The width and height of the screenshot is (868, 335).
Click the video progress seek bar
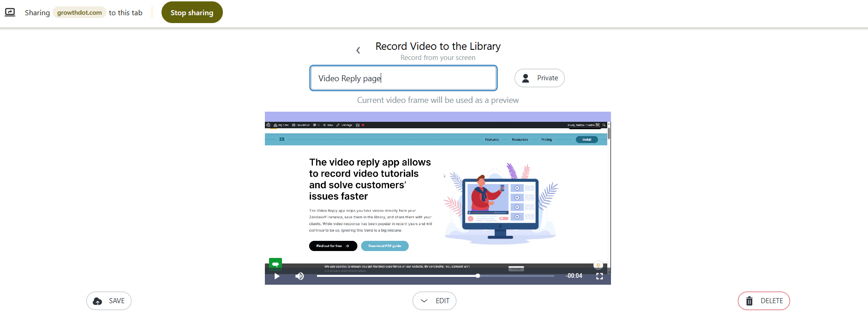[x=435, y=276]
